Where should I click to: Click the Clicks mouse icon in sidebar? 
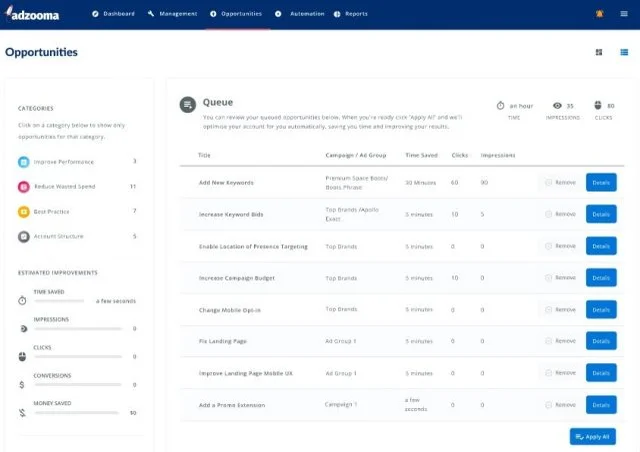point(22,356)
